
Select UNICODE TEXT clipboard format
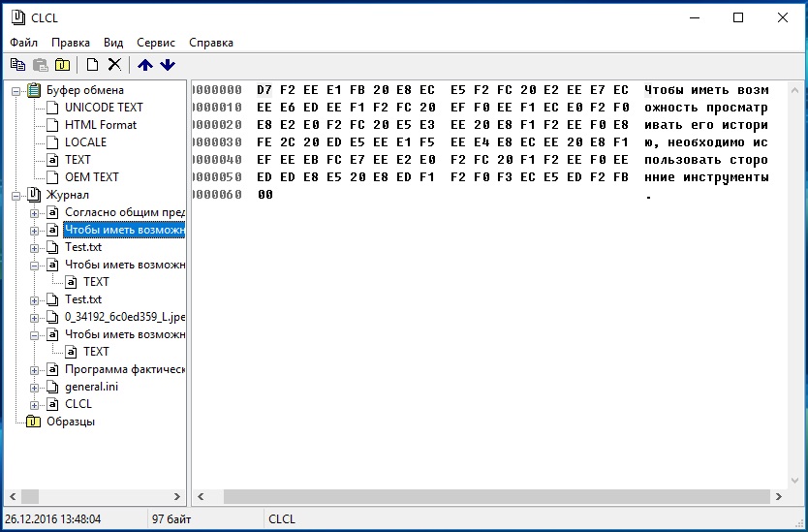[104, 108]
